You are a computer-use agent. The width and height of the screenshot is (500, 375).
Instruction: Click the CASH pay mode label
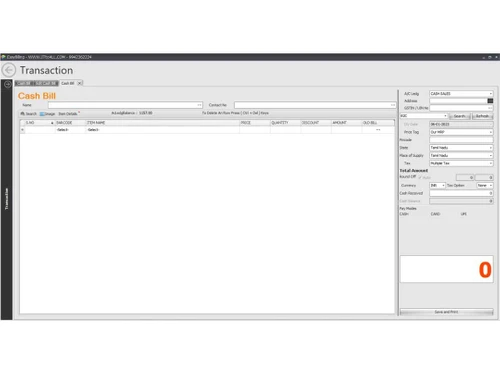(x=404, y=214)
